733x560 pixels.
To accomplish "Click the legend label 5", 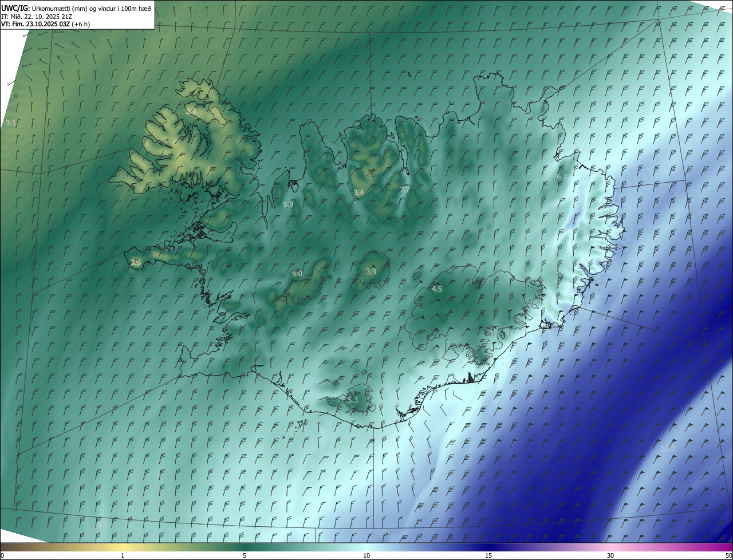I will pyautogui.click(x=245, y=555).
